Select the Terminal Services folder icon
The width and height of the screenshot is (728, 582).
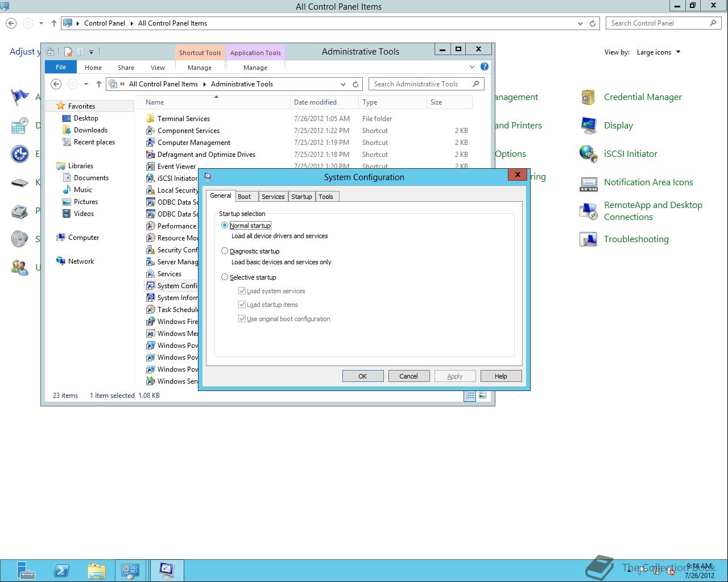click(150, 118)
